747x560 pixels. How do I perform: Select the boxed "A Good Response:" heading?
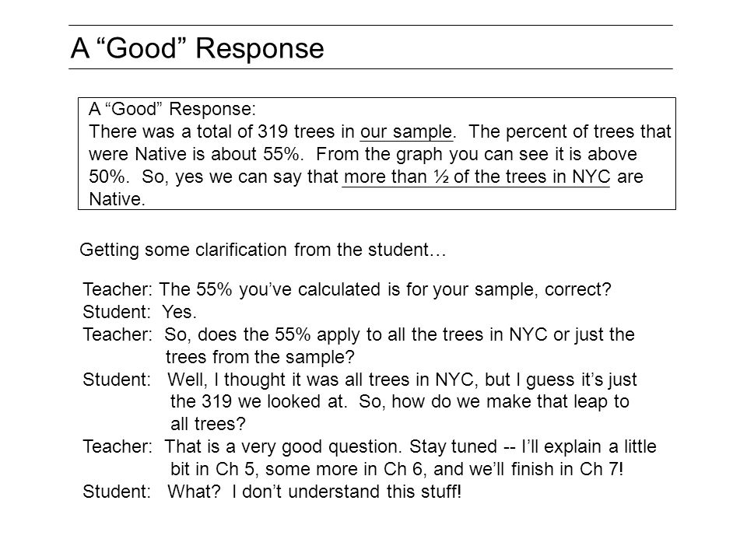pyautogui.click(x=172, y=109)
